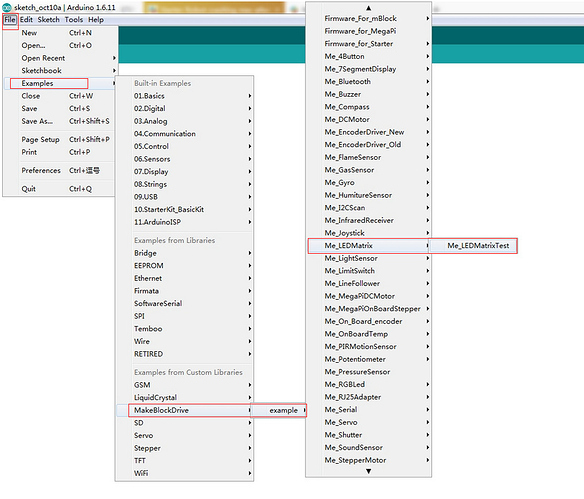Expand the Sketchbook submenu
The height and width of the screenshot is (499, 584).
coord(60,71)
